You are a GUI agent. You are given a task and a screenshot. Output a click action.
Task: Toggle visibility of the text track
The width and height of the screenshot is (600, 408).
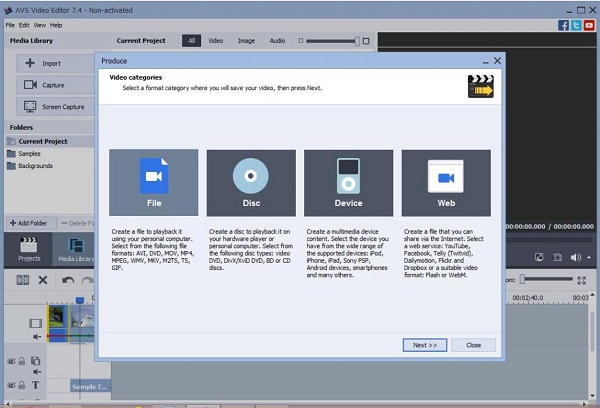[x=11, y=385]
